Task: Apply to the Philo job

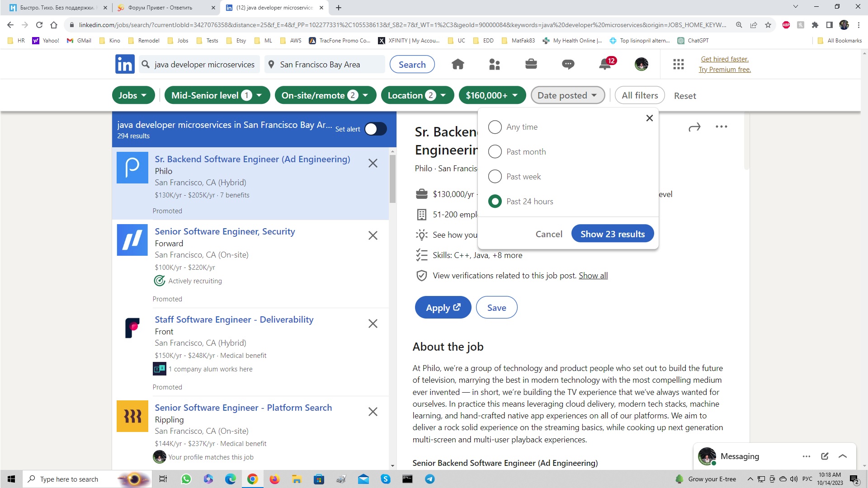Action: click(443, 308)
